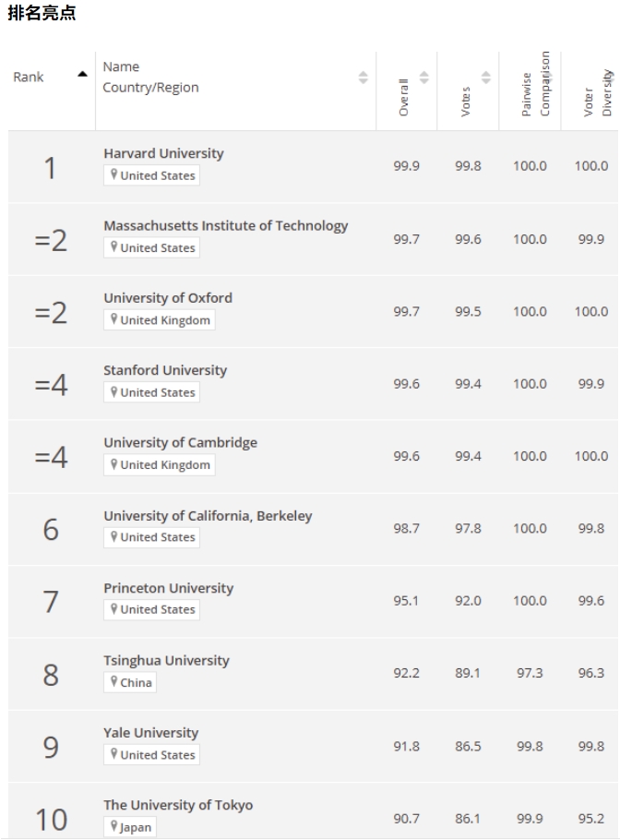Screen dimensions: 620x840
Task: Click United States tag under Princeton
Action: (x=152, y=609)
